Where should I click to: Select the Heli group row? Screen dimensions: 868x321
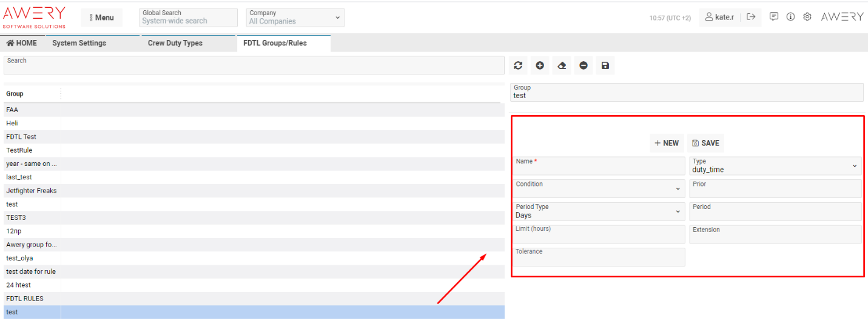tap(254, 123)
